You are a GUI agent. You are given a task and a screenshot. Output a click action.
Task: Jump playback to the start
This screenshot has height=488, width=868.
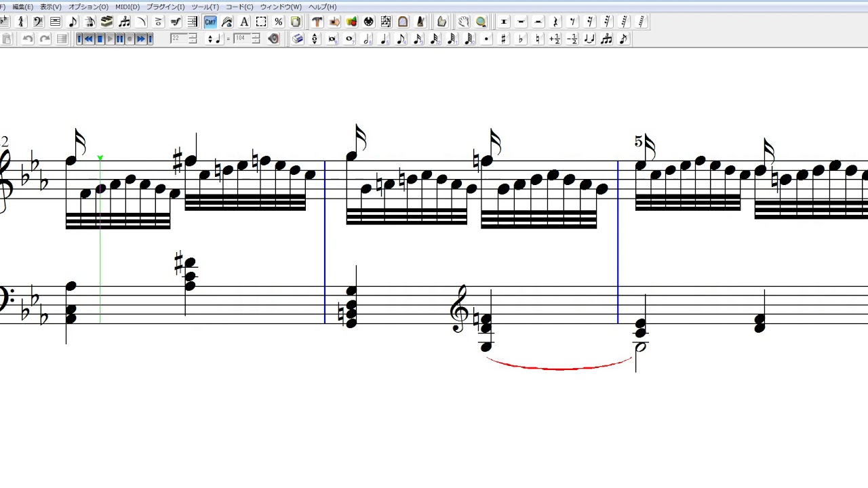click(79, 39)
